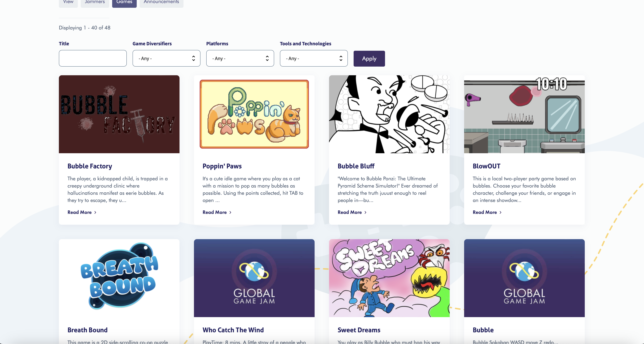Expand the Tools and Technologies dropdown
Image resolution: width=644 pixels, height=344 pixels.
[x=314, y=58]
